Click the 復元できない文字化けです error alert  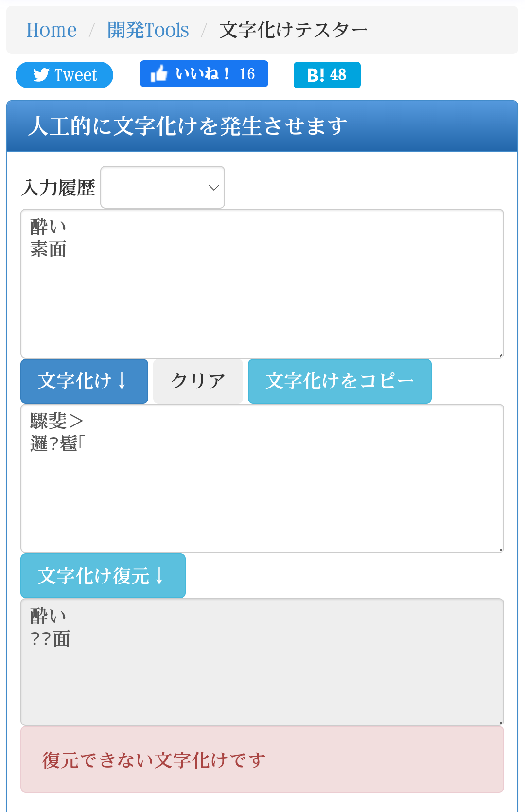pyautogui.click(x=262, y=759)
